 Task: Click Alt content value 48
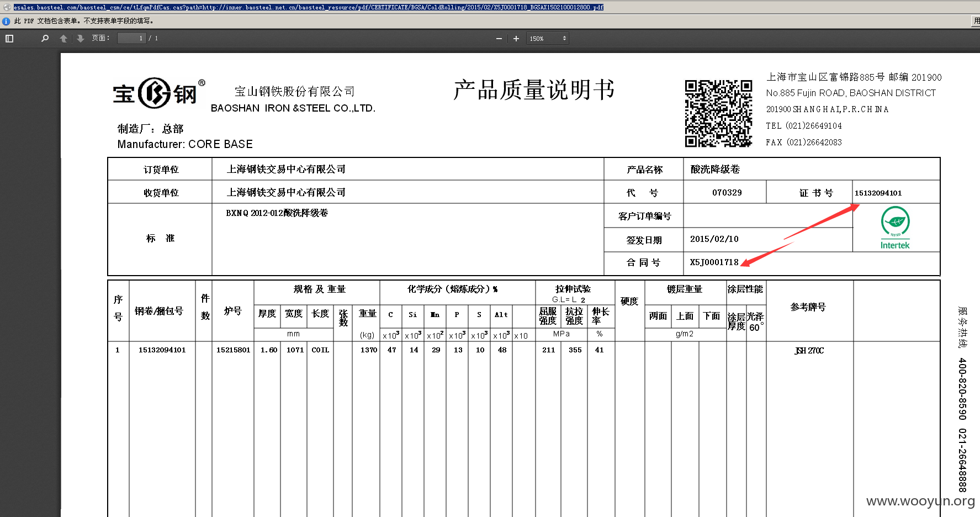(502, 350)
